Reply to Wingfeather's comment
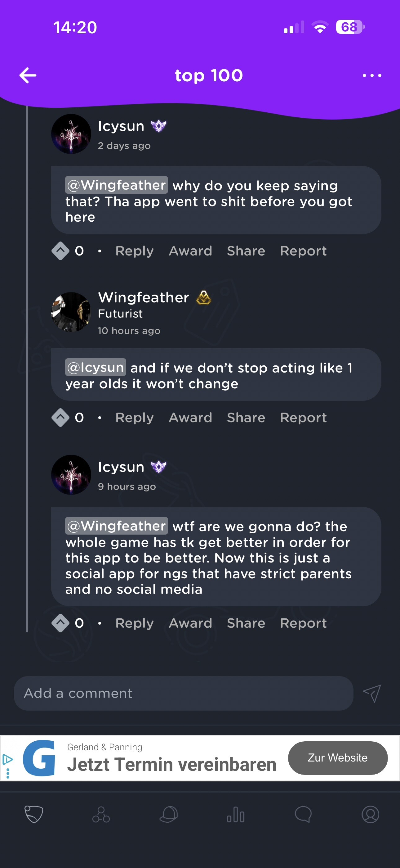400x868 pixels. [134, 418]
